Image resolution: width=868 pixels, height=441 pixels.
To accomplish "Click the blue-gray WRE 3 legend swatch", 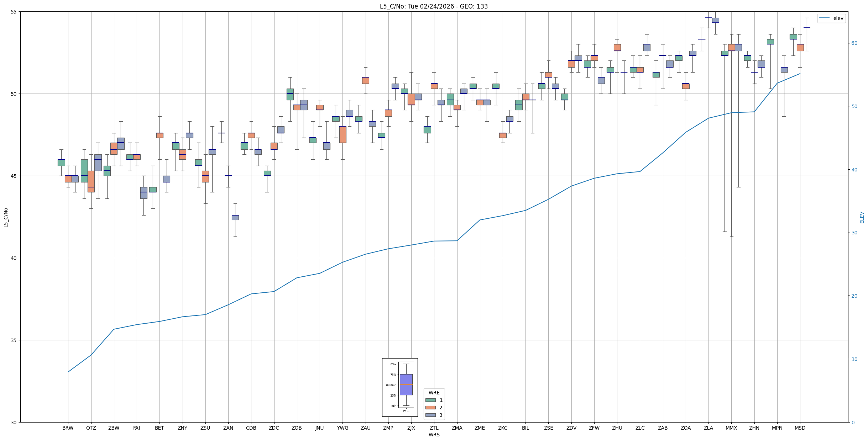I will [x=430, y=415].
